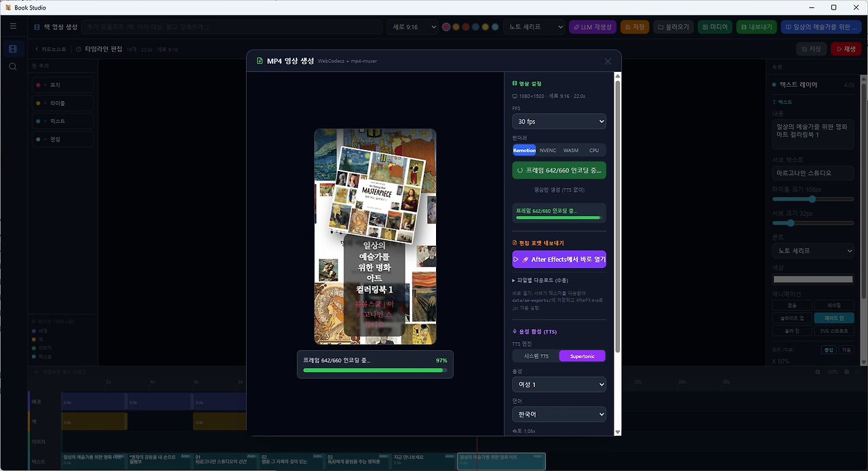
Task: Pick the light blue theme color dot
Action: pyautogui.click(x=495, y=27)
